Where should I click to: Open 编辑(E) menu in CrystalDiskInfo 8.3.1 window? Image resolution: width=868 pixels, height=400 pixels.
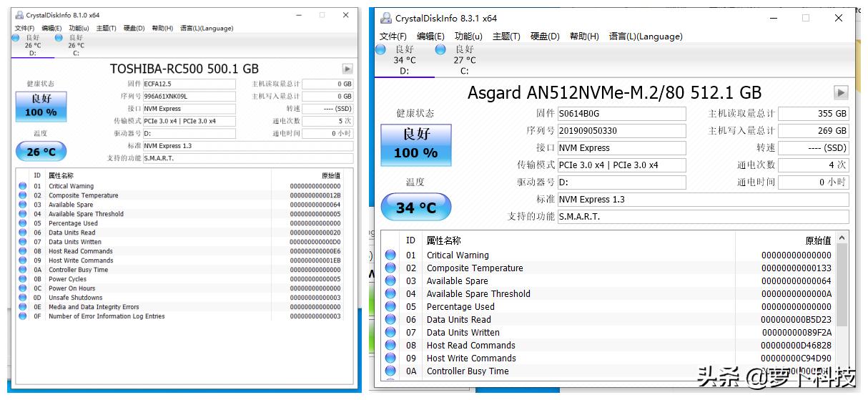click(430, 36)
